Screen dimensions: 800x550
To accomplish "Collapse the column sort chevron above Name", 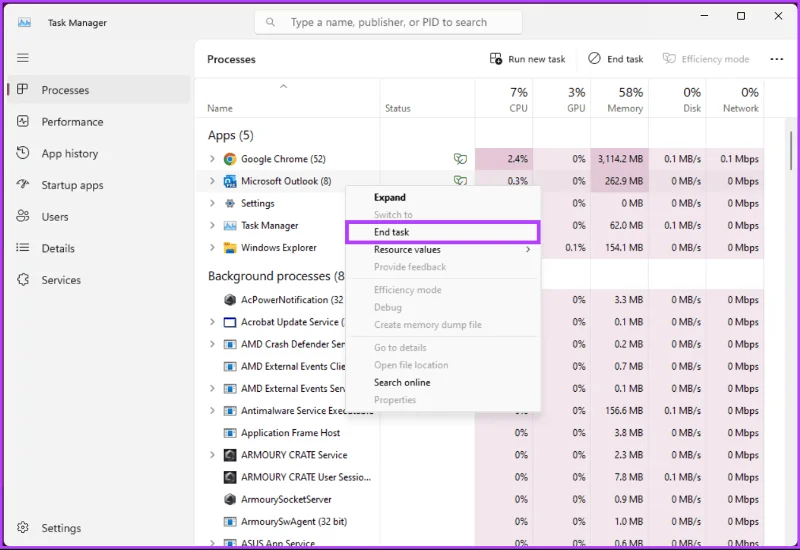I will (x=284, y=87).
